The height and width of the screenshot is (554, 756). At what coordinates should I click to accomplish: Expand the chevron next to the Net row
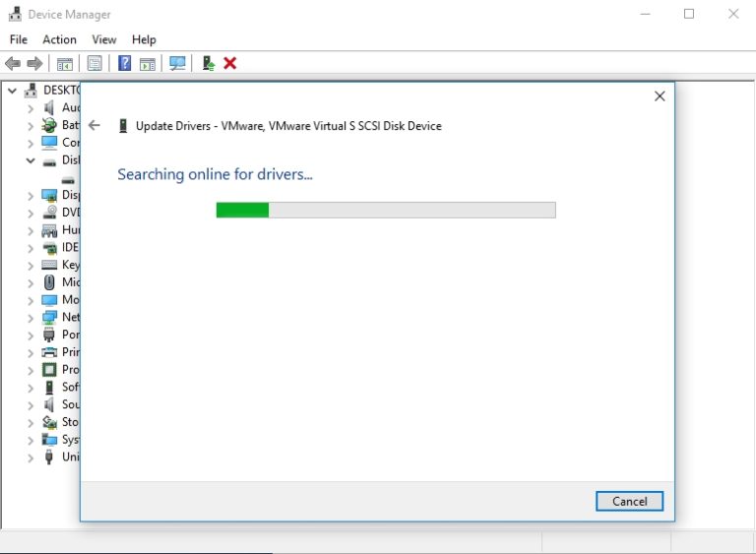(x=31, y=318)
